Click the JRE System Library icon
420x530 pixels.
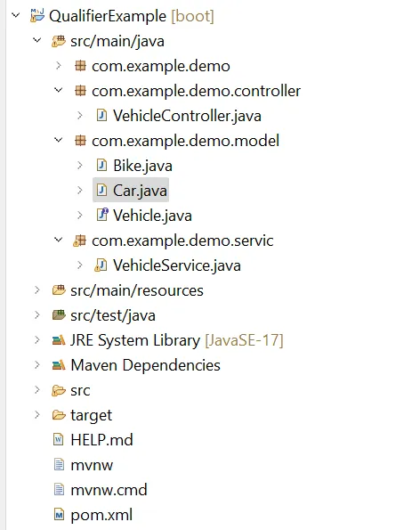[x=59, y=340]
